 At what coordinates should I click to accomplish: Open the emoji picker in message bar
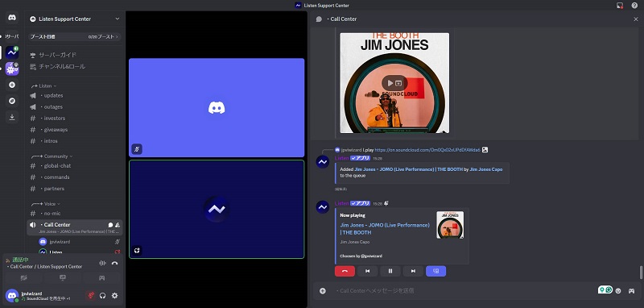coord(618,291)
